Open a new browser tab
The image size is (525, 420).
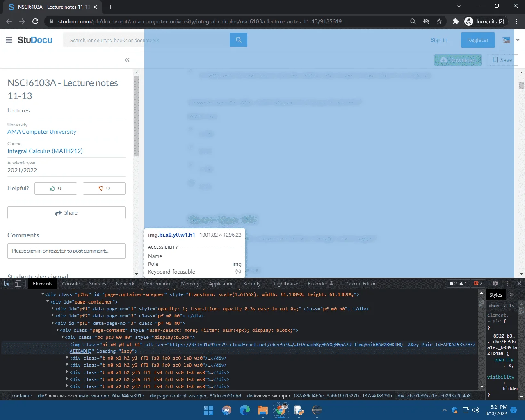pos(111,7)
